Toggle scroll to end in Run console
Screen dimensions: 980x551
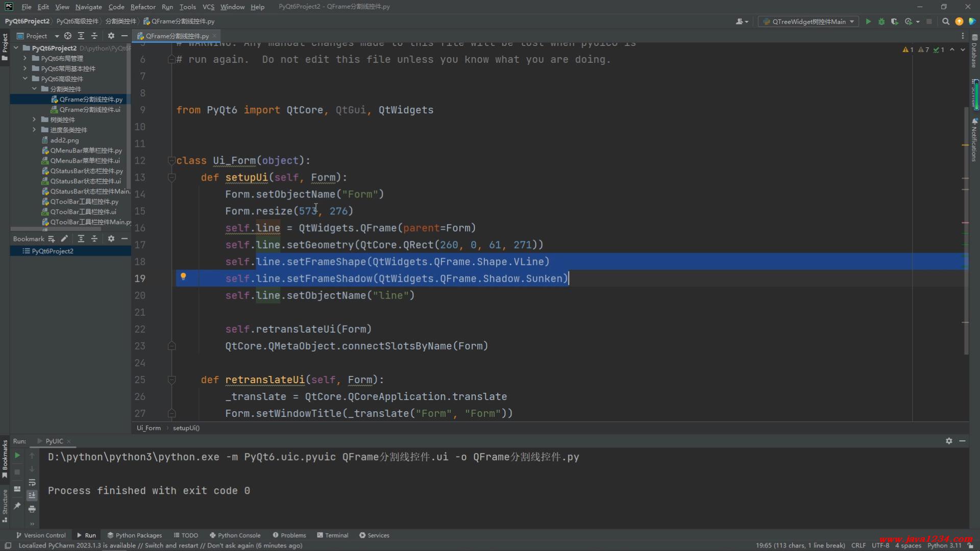(32, 495)
